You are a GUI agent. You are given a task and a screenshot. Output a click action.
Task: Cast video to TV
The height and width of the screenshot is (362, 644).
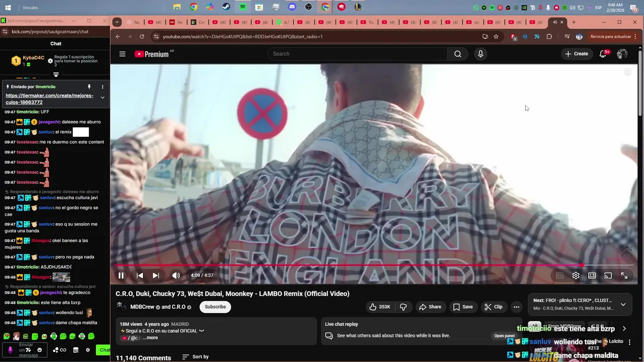pos(608,276)
